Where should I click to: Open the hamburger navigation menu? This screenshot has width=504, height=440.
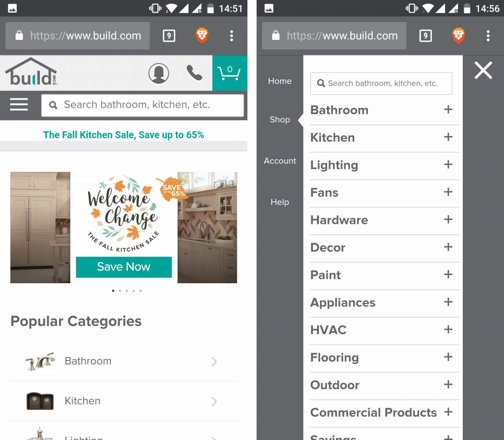click(19, 105)
